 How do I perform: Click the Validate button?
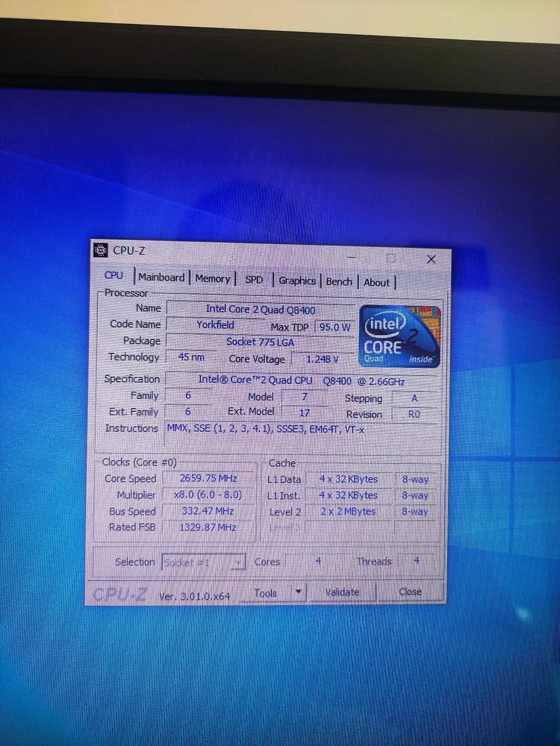(342, 592)
